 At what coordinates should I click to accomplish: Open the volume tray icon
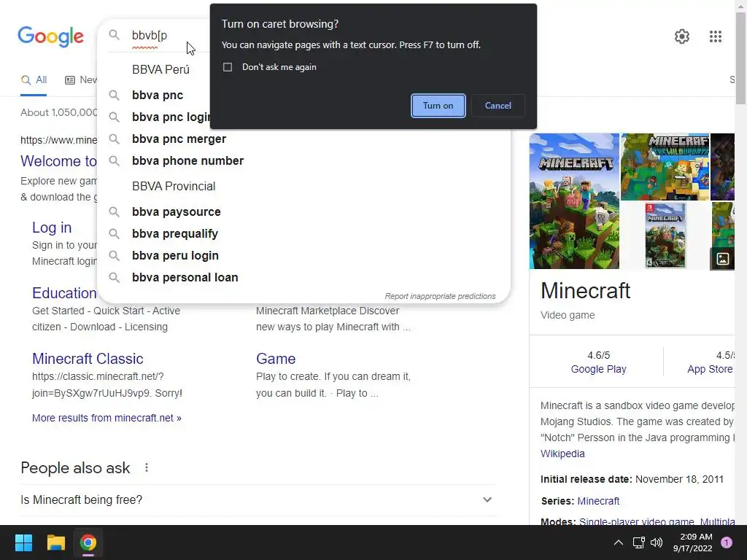(x=657, y=542)
